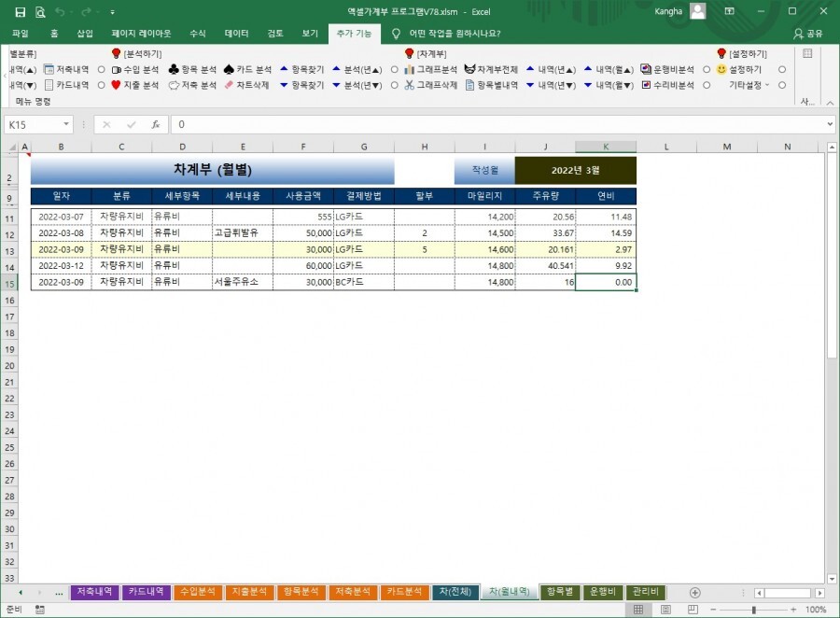Image resolution: width=840 pixels, height=618 pixels.
Task: Click the Redo arrow icon
Action: coord(86,12)
